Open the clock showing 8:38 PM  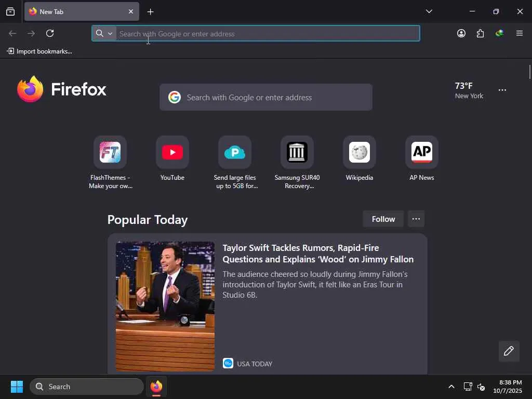pos(508,387)
